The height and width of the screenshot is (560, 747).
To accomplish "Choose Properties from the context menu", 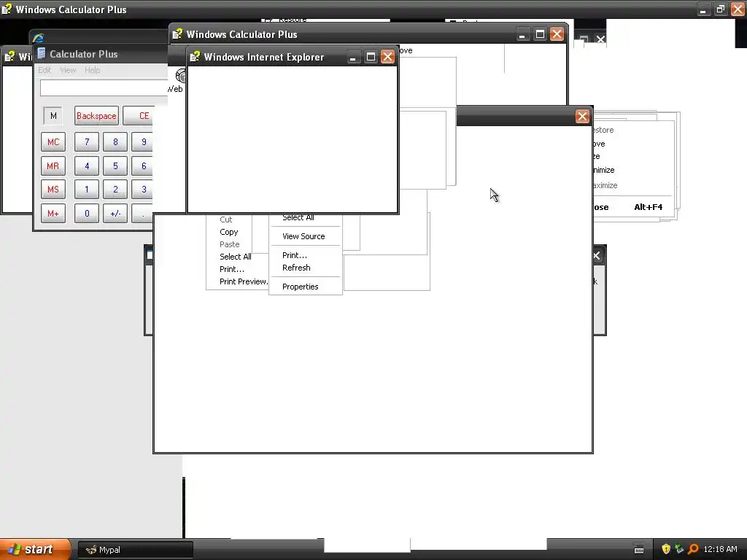I will (300, 287).
